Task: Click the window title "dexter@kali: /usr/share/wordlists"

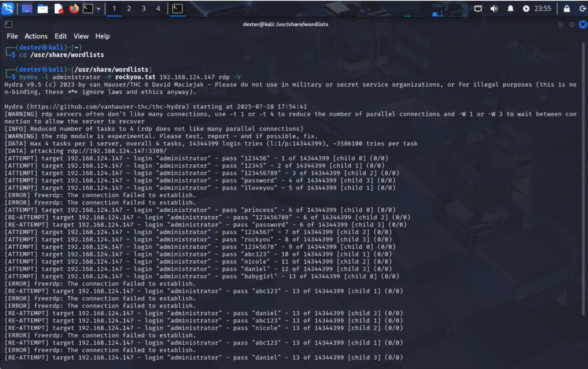Action: tap(286, 24)
